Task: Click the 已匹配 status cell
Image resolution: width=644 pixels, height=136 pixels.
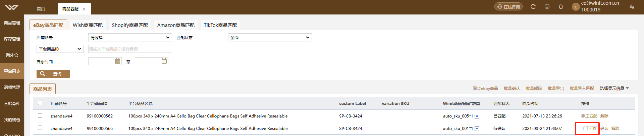Action: [x=499, y=116]
